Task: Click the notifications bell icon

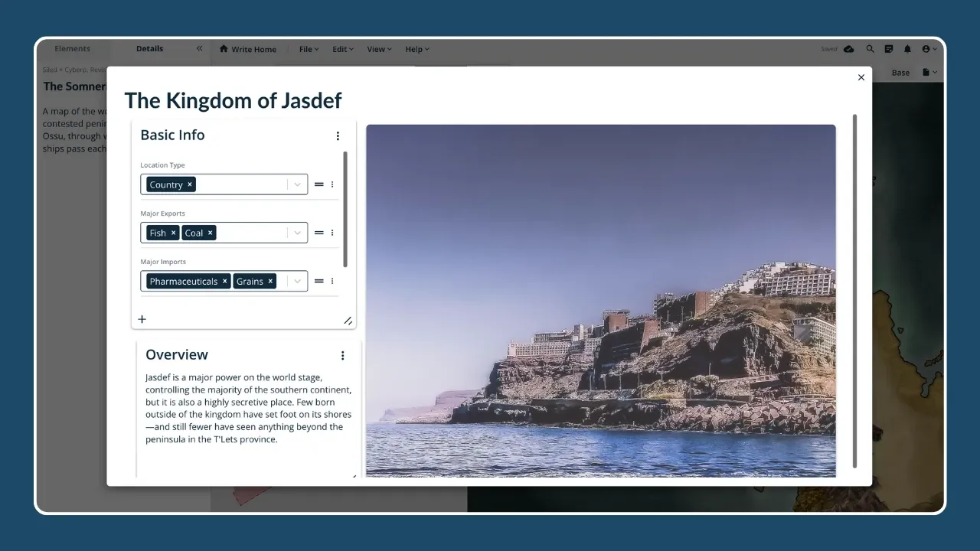Action: coord(907,49)
